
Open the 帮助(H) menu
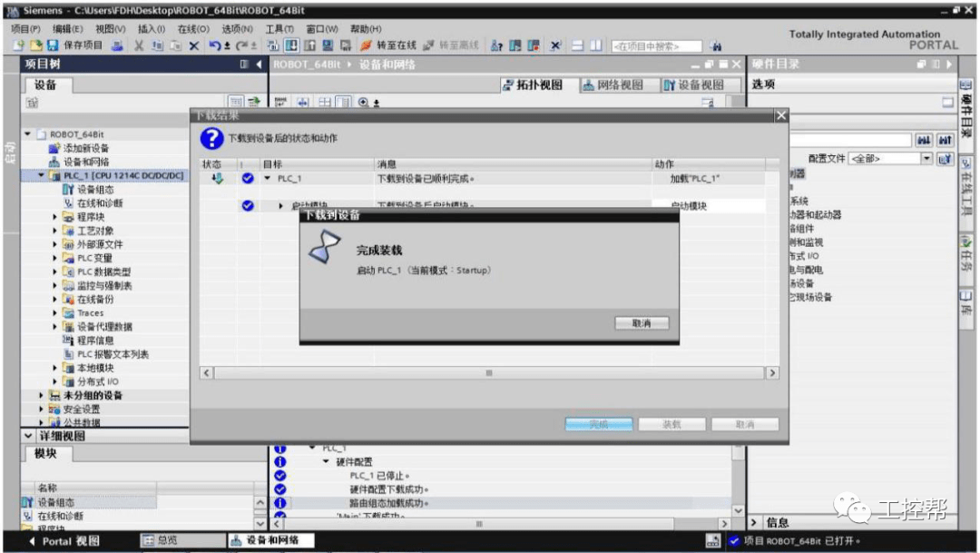pos(366,29)
